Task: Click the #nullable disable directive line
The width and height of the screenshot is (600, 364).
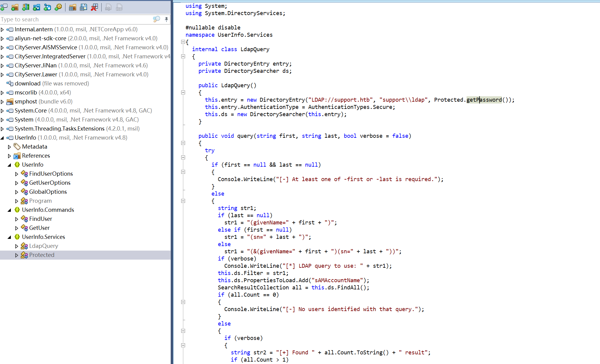Action: pos(213,27)
